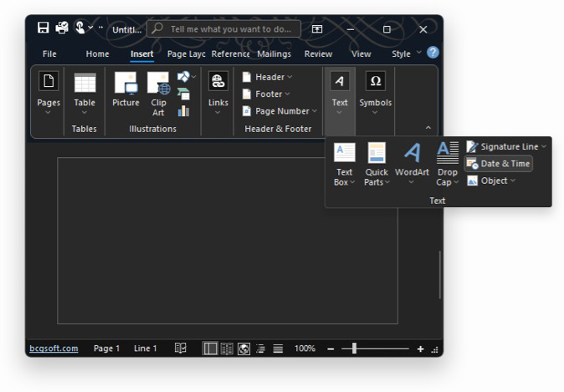Switch to the Home tab
The image size is (564, 392).
97,53
